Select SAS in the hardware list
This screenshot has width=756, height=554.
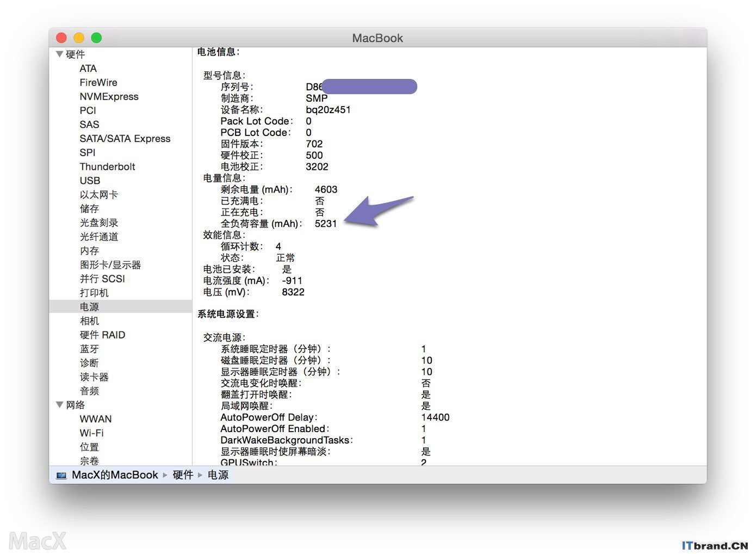[89, 125]
